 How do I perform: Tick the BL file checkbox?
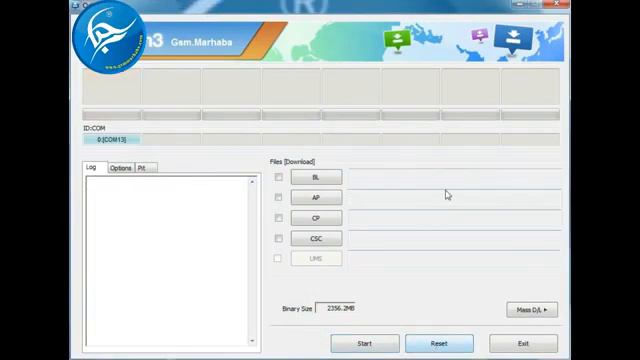(278, 177)
